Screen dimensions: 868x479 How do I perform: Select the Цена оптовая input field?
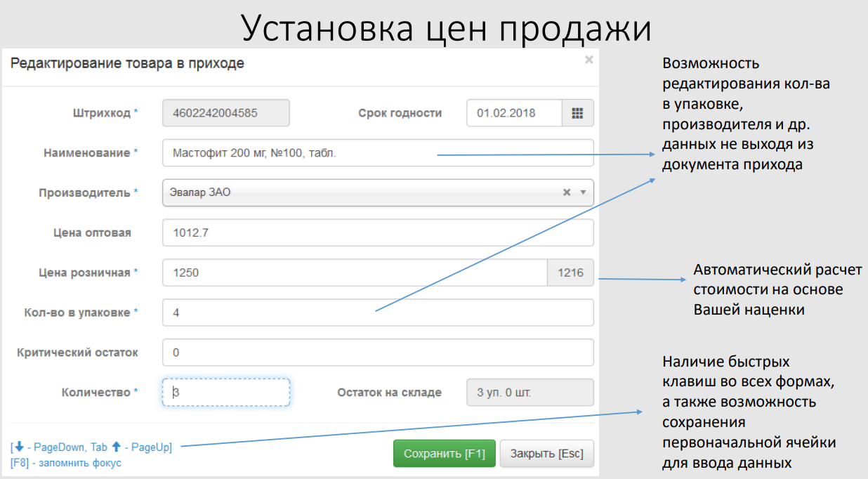pos(377,232)
